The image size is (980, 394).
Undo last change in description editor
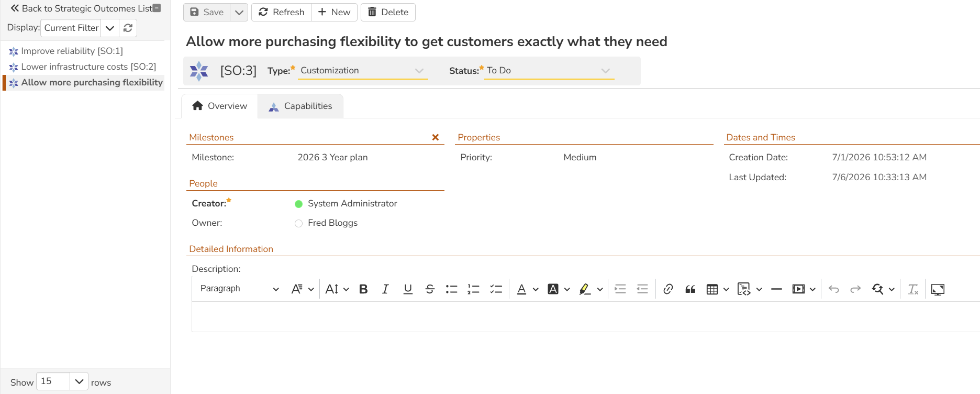point(834,289)
